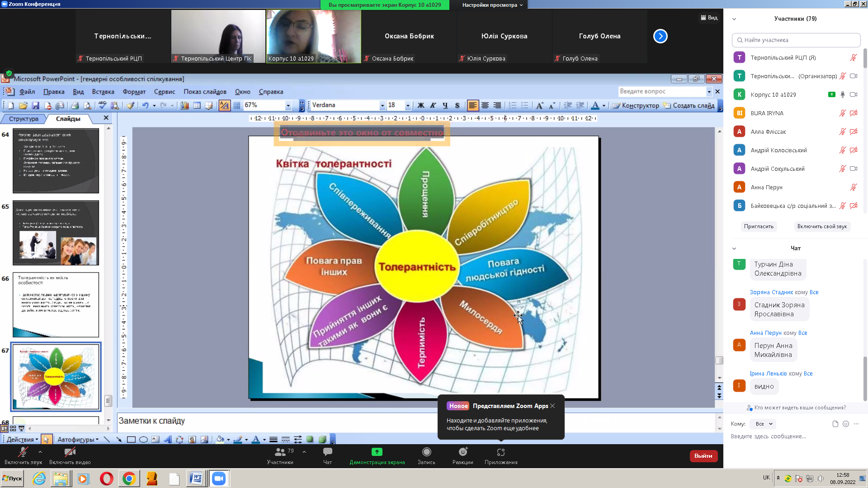
Task: Expand audio options arrow next to mute
Action: [x=40, y=451]
